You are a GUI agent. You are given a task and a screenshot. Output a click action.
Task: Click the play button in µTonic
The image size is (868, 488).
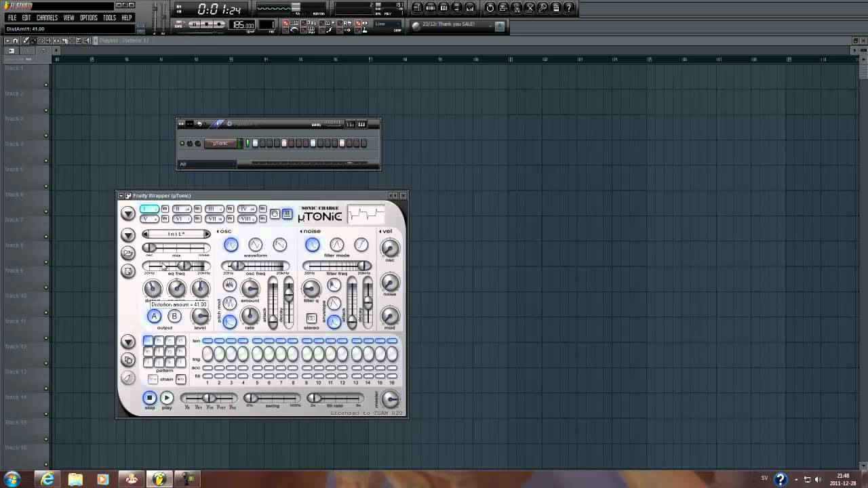coord(167,398)
